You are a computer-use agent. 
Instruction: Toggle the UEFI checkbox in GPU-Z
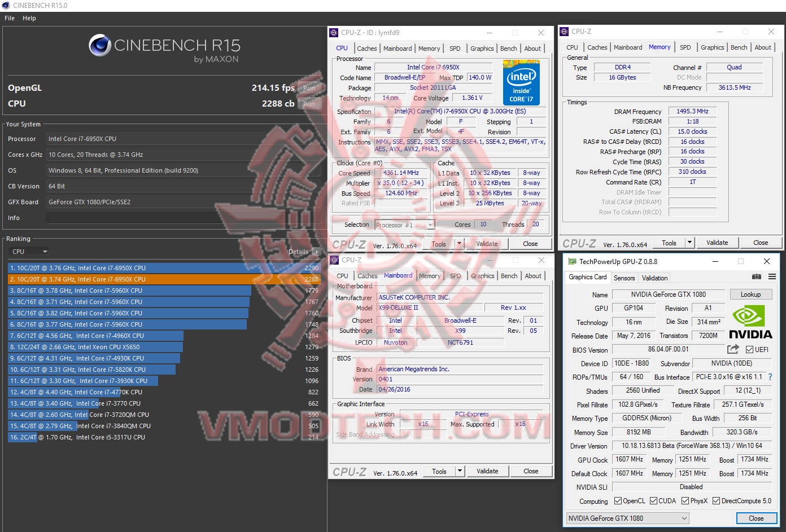pos(750,350)
